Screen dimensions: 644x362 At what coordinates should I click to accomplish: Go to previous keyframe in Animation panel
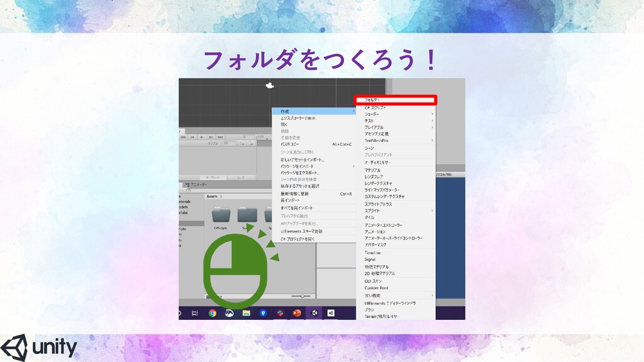[192, 137]
